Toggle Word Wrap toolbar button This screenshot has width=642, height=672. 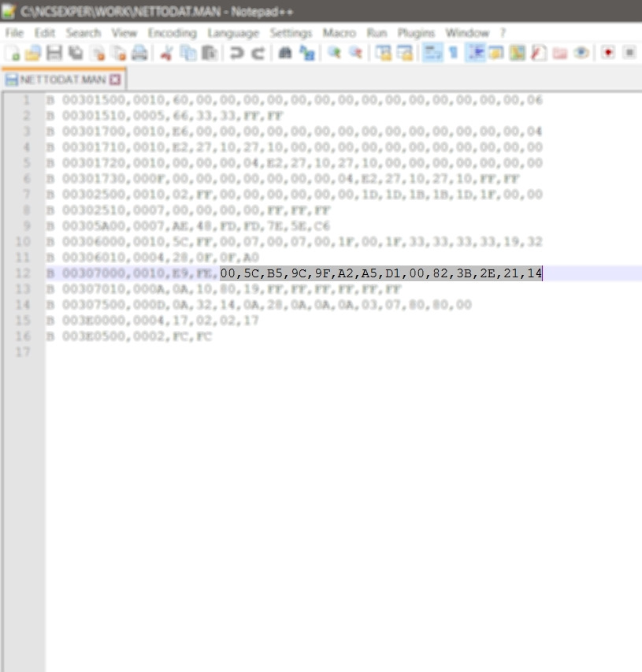pos(432,53)
